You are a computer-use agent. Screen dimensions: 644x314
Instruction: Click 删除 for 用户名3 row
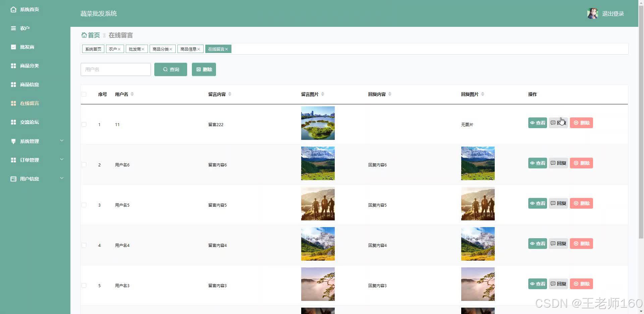581,284
